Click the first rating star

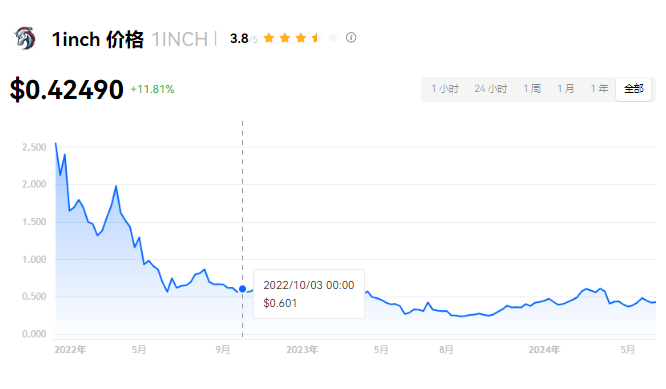click(x=269, y=38)
